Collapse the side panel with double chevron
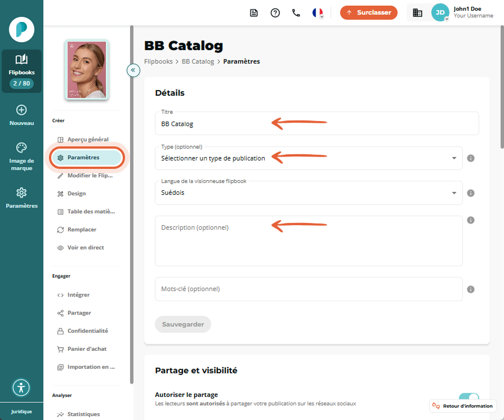Image resolution: width=504 pixels, height=420 pixels. coord(133,70)
